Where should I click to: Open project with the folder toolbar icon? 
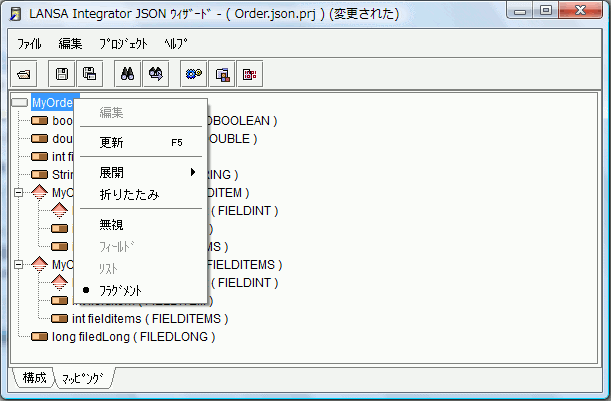pos(23,74)
